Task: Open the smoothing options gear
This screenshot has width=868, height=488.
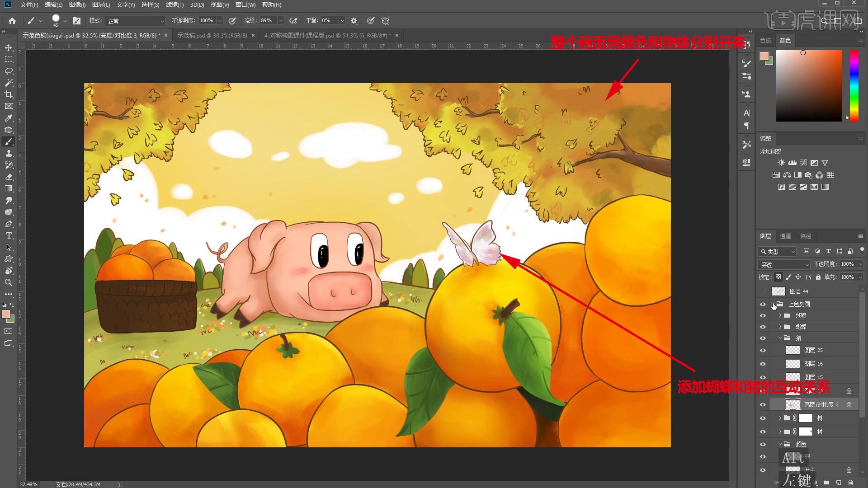Action: pyautogui.click(x=354, y=21)
